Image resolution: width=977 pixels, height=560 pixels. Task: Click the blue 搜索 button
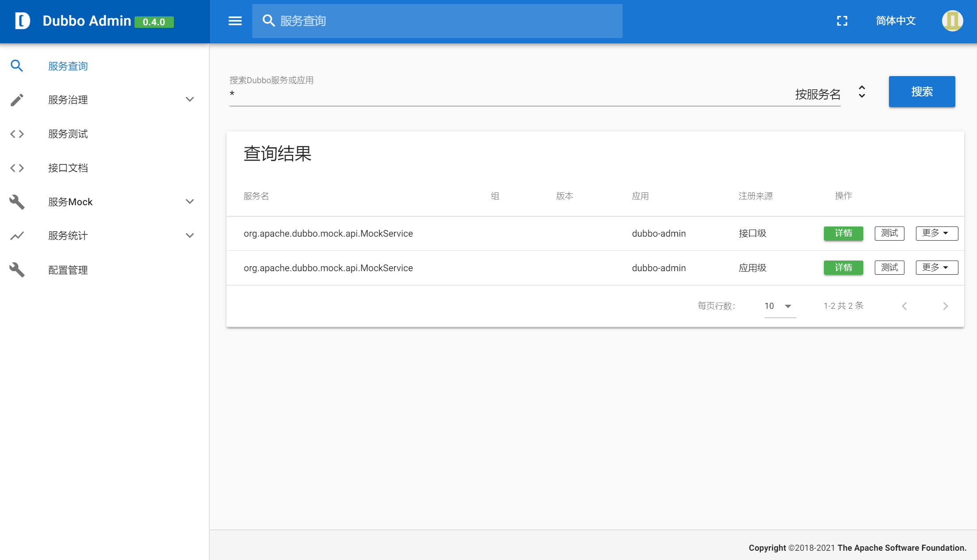(x=922, y=92)
